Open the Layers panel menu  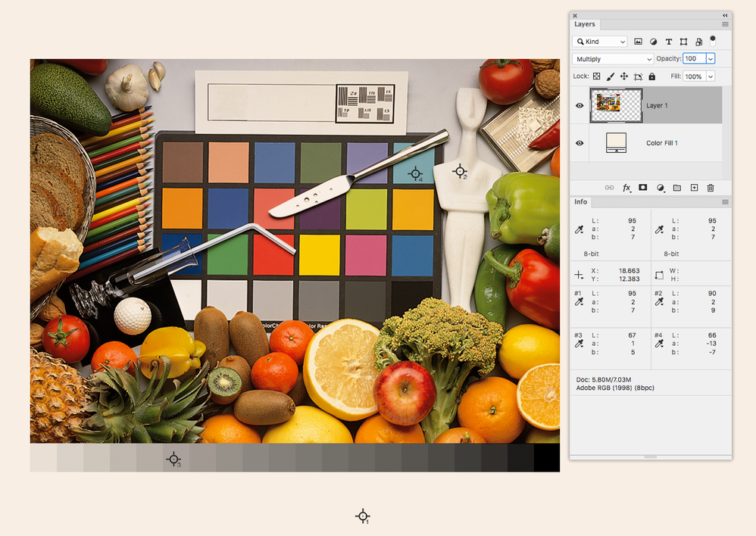[725, 24]
